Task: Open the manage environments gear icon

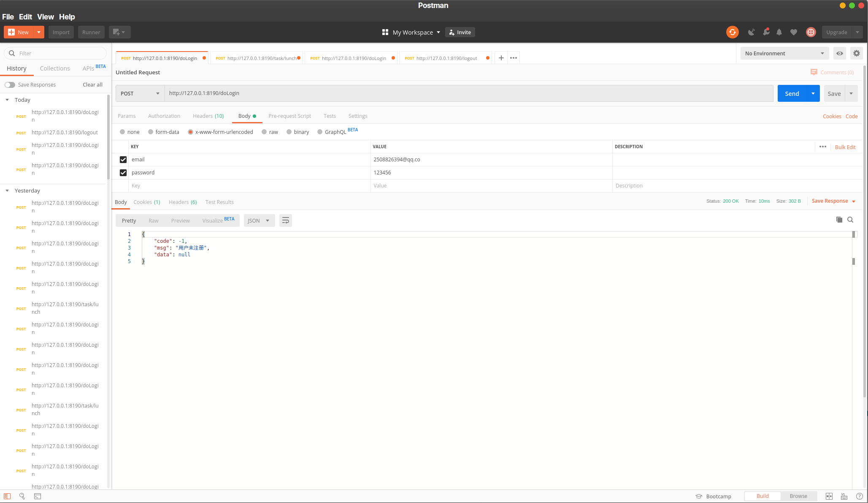Action: [x=856, y=53]
